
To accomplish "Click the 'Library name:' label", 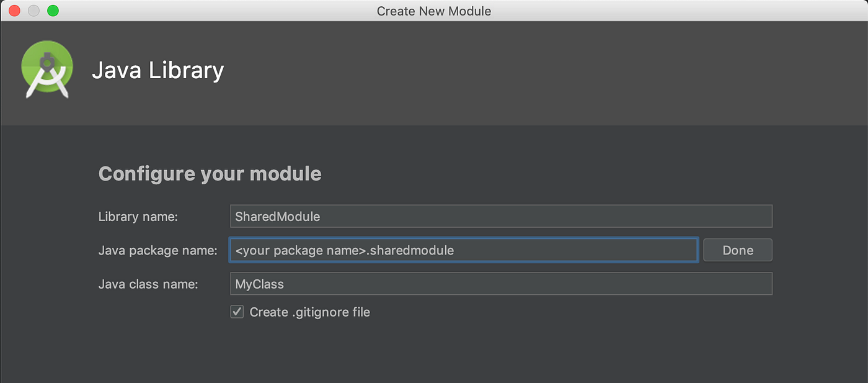I will click(x=138, y=217).
